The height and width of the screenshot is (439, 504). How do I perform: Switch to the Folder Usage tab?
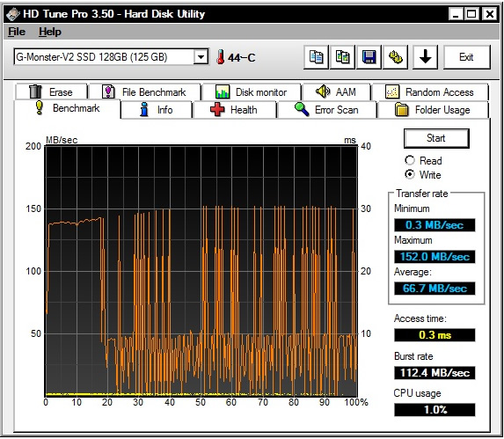pyautogui.click(x=433, y=110)
